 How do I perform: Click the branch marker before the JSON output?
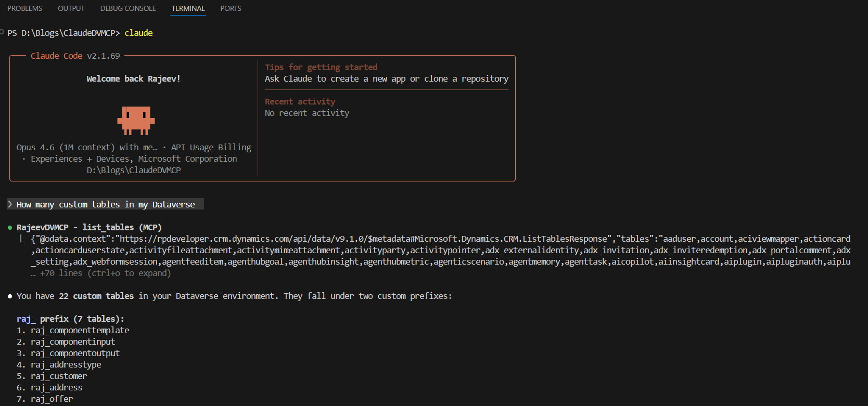pos(22,239)
